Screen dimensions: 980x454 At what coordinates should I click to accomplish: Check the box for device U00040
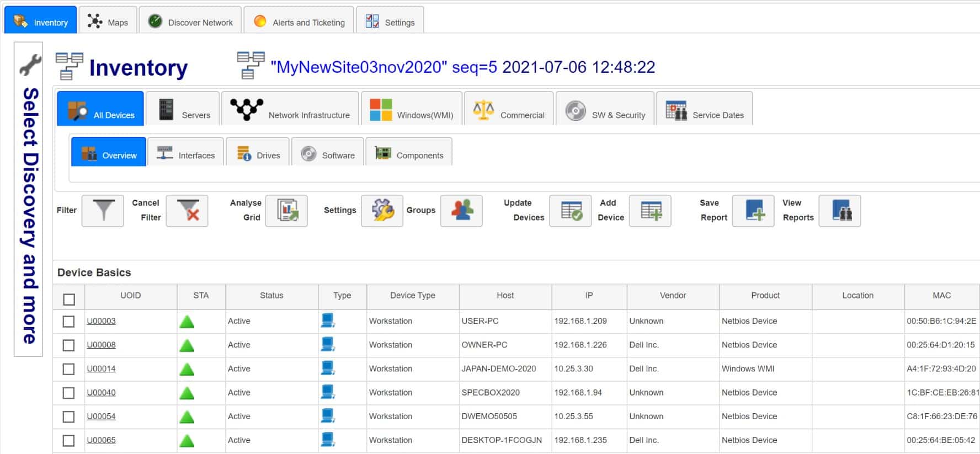tap(68, 393)
